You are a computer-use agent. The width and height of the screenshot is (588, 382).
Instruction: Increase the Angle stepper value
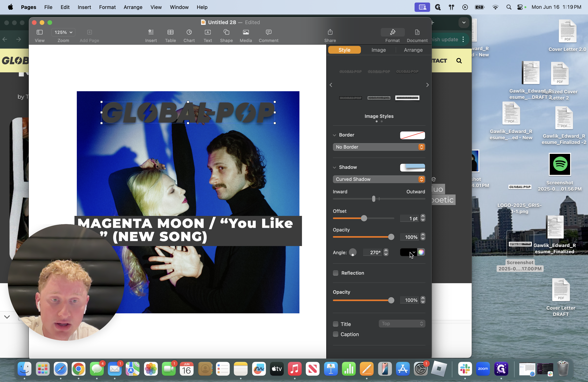point(386,250)
